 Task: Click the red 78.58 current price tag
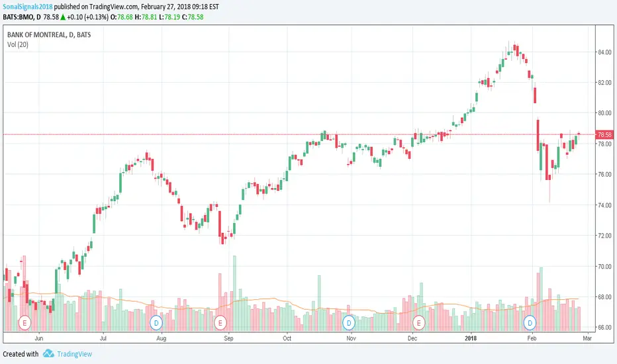(x=604, y=134)
